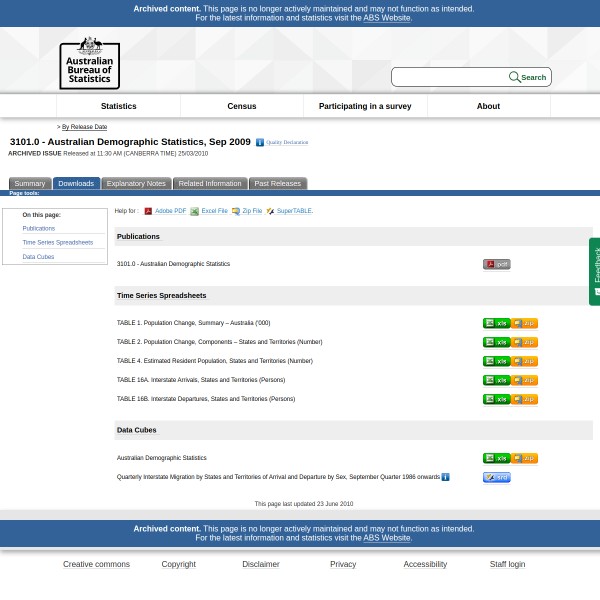This screenshot has width=600, height=600.
Task: Jump to Time Series Spreadsheets section
Action: coord(57,243)
